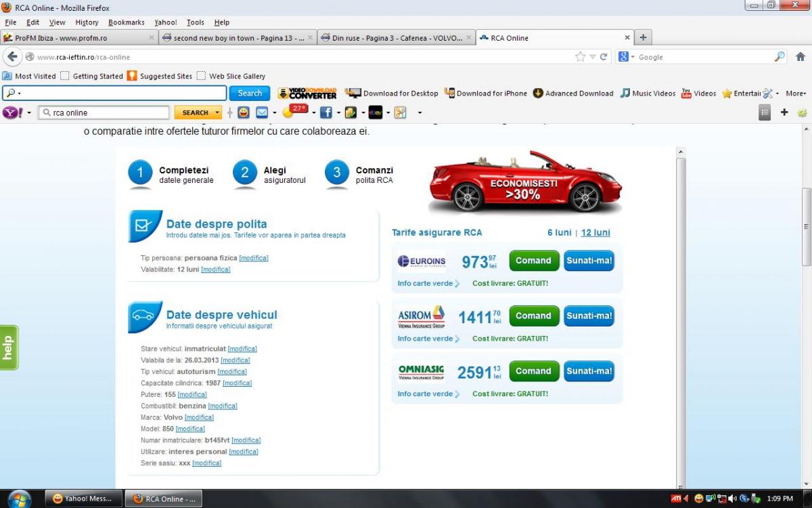Click the blue Search toolbar button

coord(250,93)
